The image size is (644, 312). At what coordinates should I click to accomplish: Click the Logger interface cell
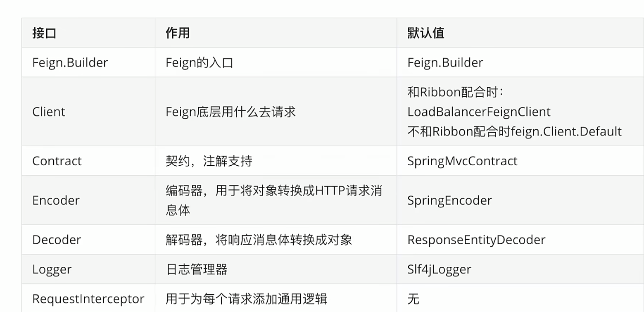[x=52, y=269]
